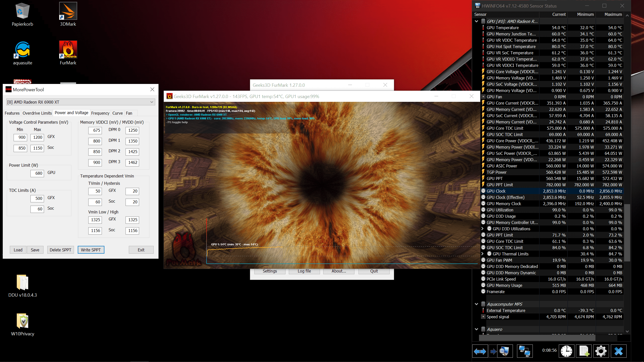Select the TGP Power sensor row

point(552,172)
